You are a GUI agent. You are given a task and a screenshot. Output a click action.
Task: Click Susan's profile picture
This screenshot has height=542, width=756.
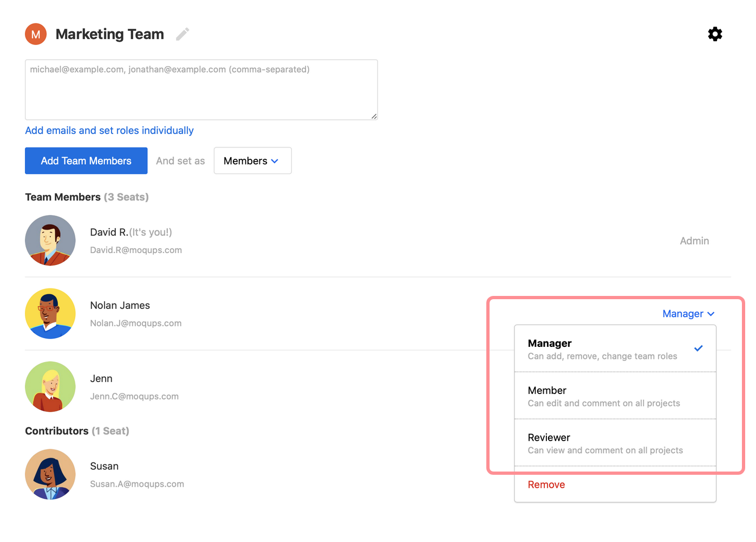[50, 474]
